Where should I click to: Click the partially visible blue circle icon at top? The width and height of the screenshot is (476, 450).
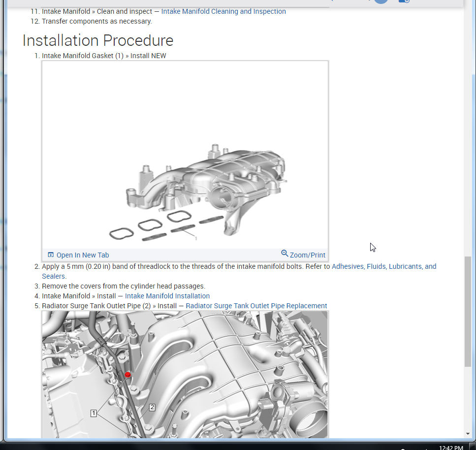coord(381,1)
